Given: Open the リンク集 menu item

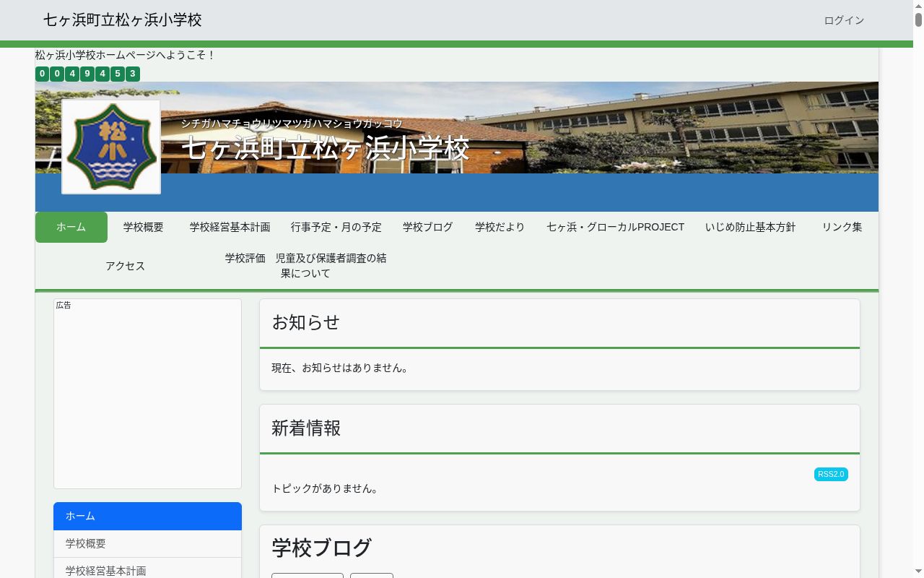Looking at the screenshot, I should pos(842,227).
